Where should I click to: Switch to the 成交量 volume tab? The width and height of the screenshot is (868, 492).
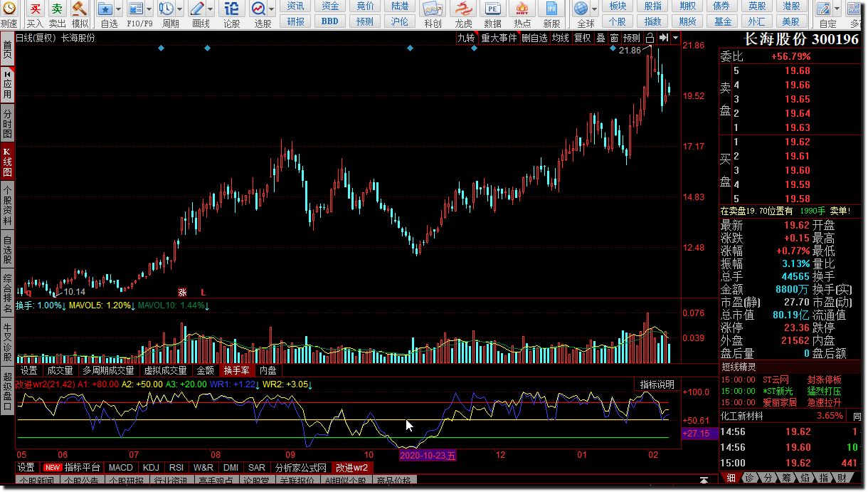(x=60, y=370)
